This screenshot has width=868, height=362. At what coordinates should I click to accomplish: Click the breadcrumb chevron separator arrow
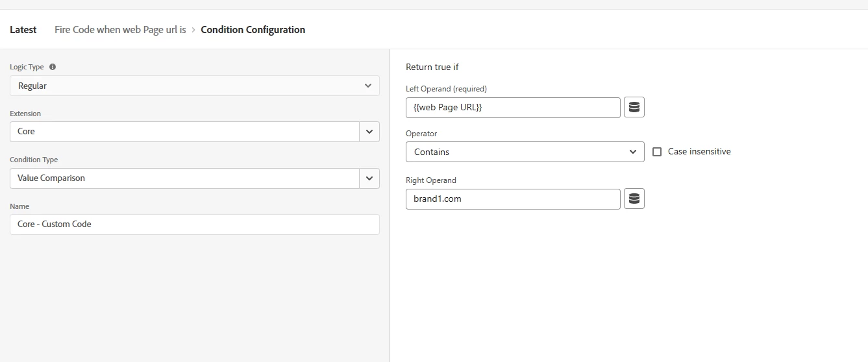click(x=193, y=30)
